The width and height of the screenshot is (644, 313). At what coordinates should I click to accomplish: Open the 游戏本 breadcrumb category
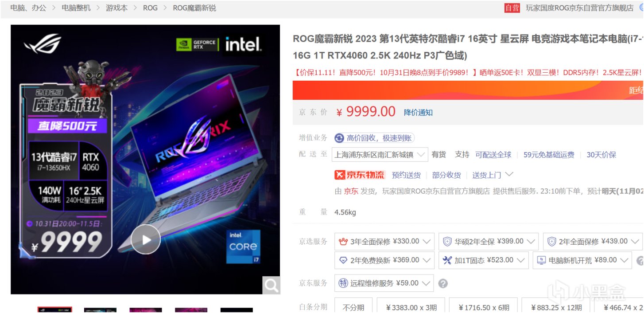tap(117, 8)
